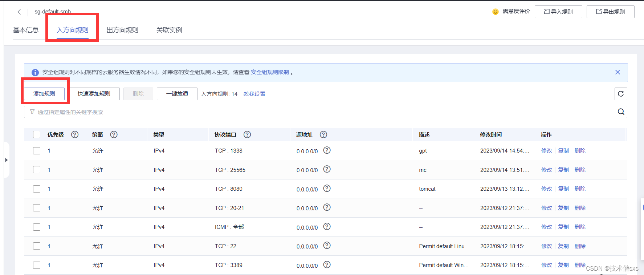644x275 pixels.
Task: Open the 关联实例 tab
Action: [x=169, y=30]
